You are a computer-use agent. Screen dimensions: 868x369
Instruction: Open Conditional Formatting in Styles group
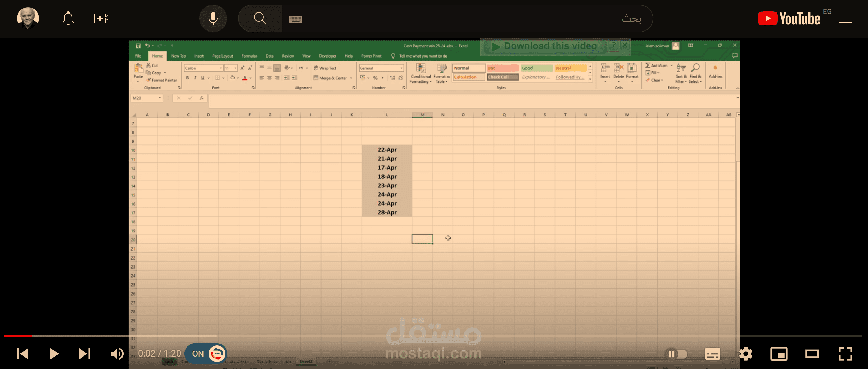tap(421, 73)
